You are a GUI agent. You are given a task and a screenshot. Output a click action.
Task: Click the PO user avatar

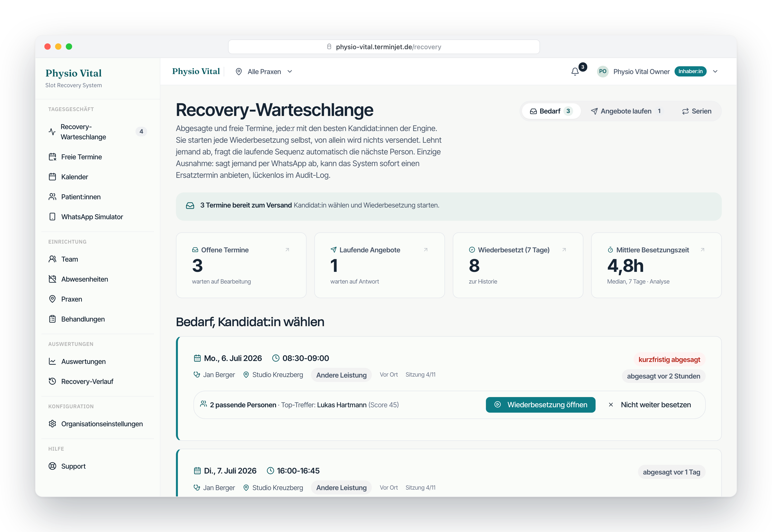pos(602,71)
